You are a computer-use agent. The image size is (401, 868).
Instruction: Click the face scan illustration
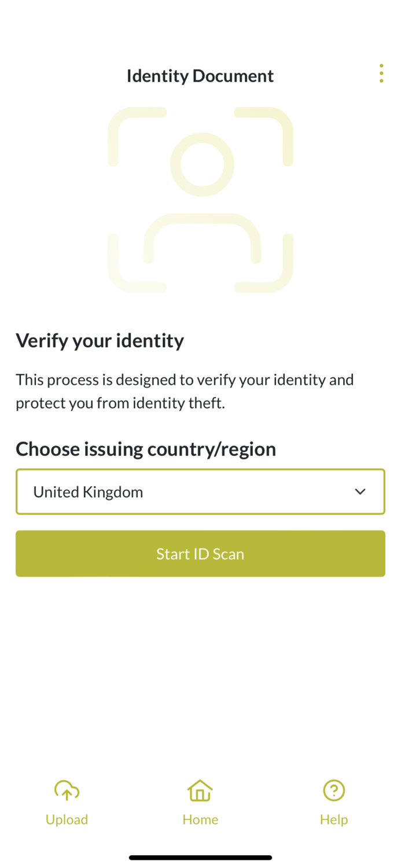(200, 200)
